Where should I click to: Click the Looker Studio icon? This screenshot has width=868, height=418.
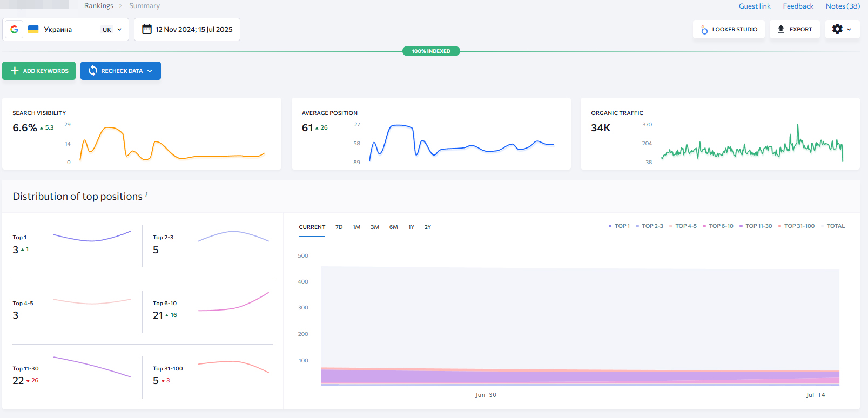point(704,30)
